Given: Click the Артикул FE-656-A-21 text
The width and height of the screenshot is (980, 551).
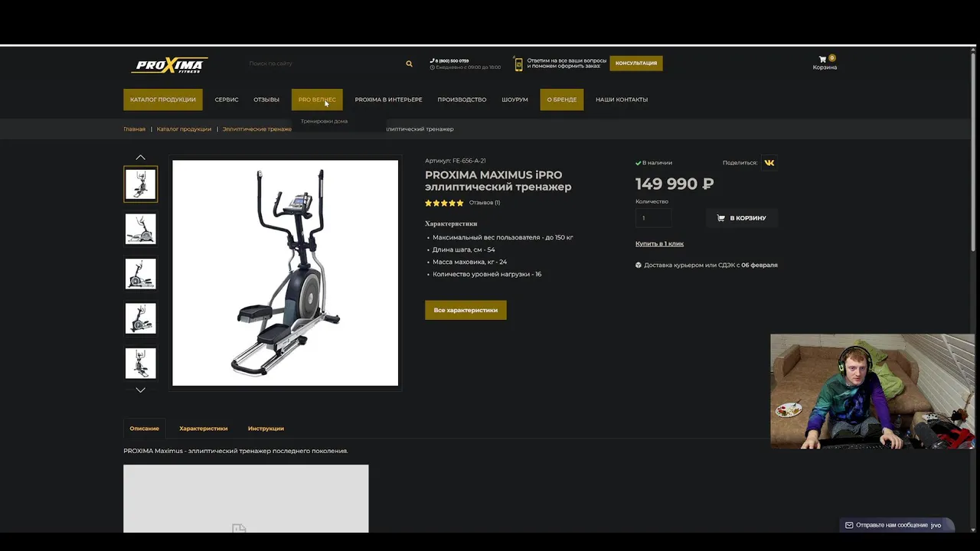Looking at the screenshot, I should click(x=456, y=161).
